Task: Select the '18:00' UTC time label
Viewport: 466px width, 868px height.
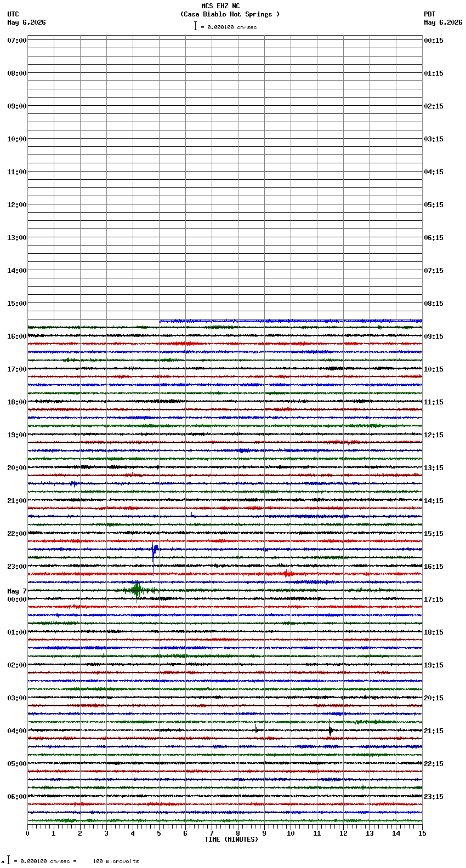Action: [16, 402]
